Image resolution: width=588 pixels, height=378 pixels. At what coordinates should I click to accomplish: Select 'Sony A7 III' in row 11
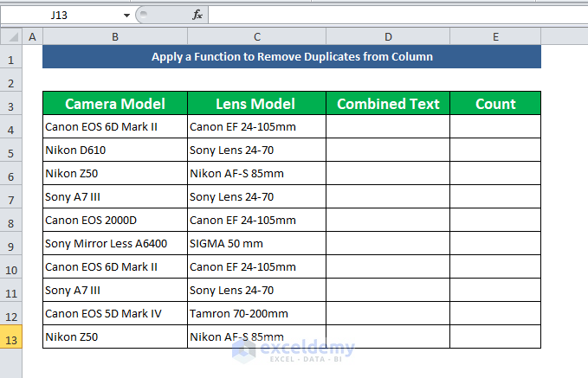click(115, 290)
